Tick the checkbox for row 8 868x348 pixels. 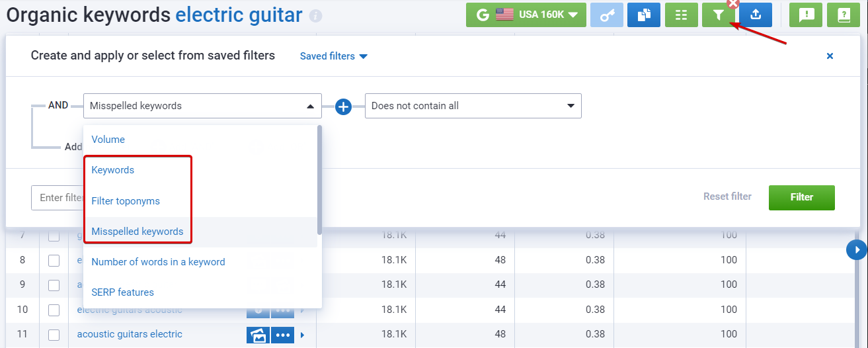54,261
